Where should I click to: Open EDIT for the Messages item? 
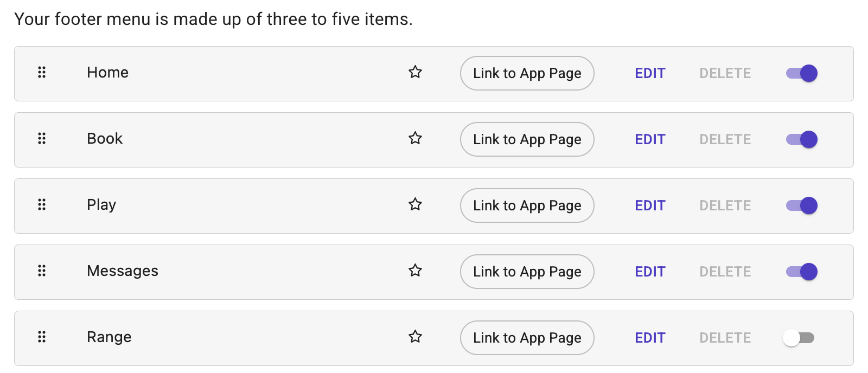click(x=650, y=272)
